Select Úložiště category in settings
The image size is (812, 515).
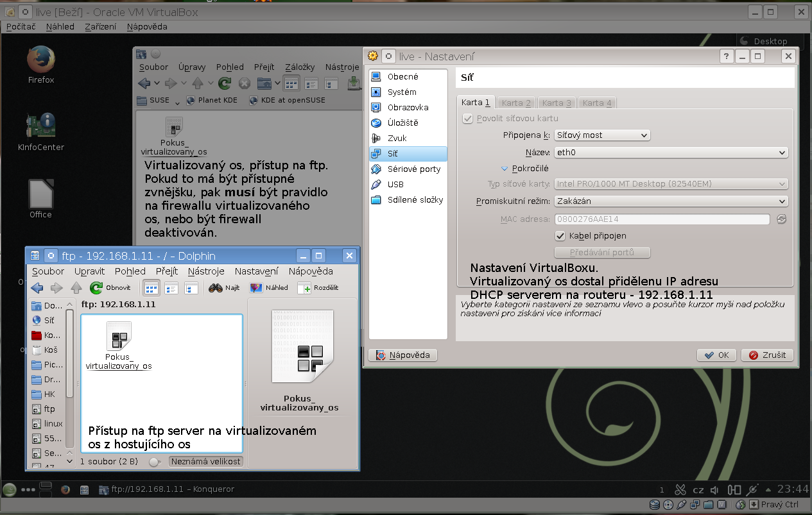[x=408, y=123]
